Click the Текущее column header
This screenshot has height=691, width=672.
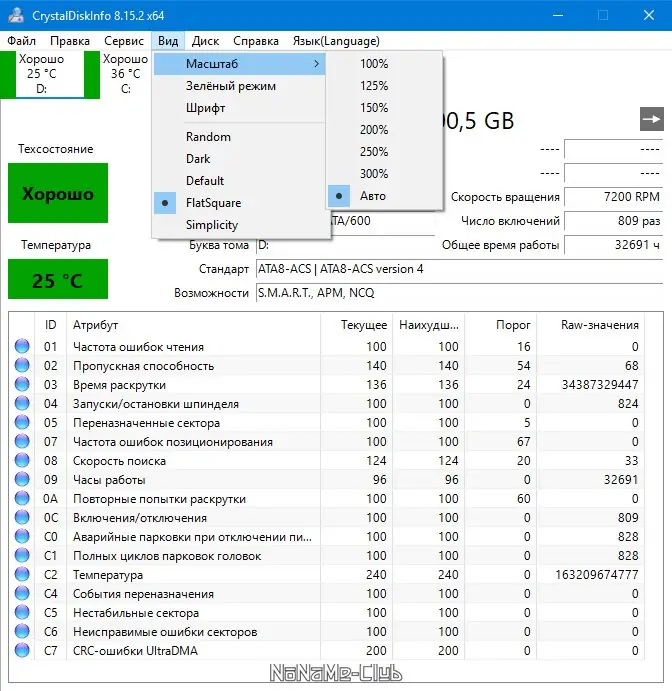[x=357, y=325]
